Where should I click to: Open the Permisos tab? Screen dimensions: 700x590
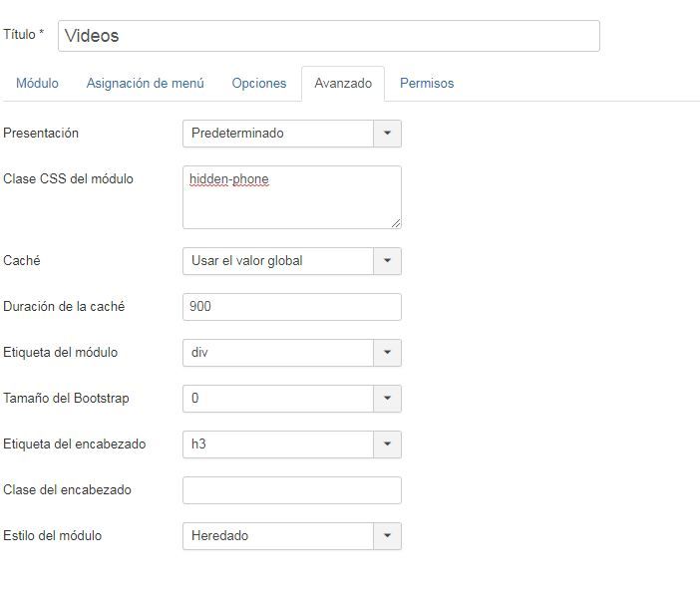pos(427,83)
